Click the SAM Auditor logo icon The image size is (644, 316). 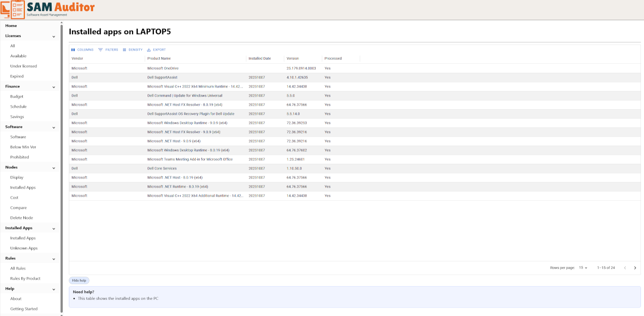coord(13,10)
